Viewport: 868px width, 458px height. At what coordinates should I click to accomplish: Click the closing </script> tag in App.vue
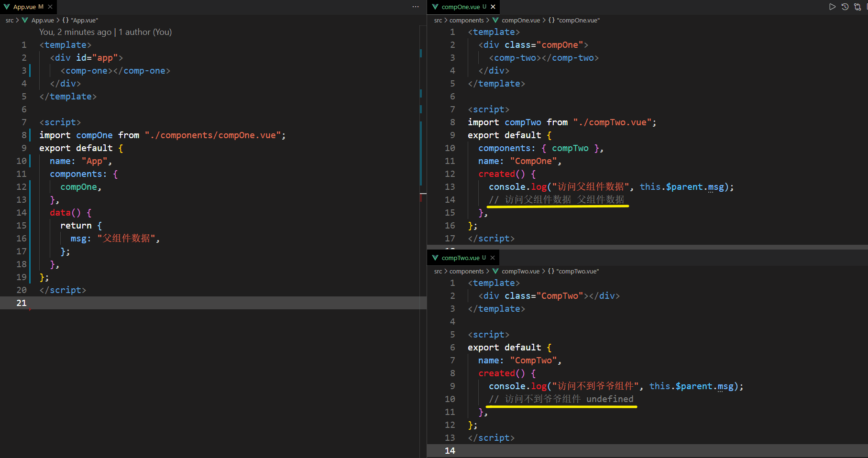coord(63,290)
